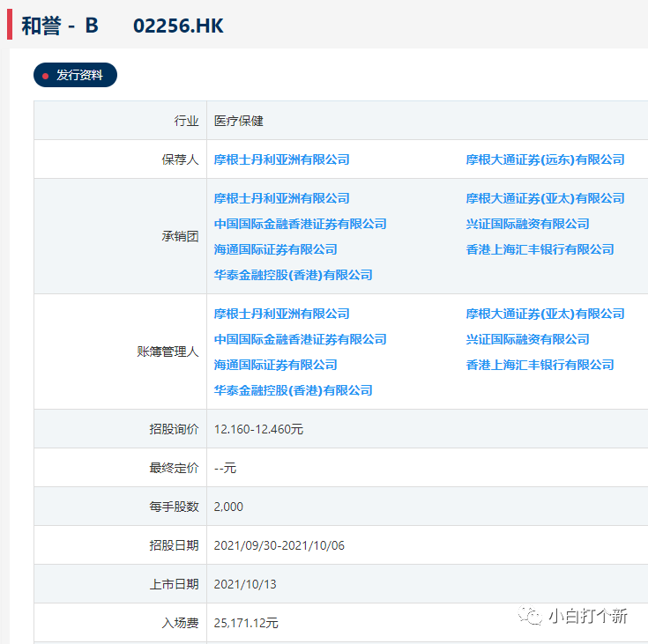Open 兴证国际融资有限公司 link in 承销团 row
This screenshot has width=648, height=644.
click(528, 224)
